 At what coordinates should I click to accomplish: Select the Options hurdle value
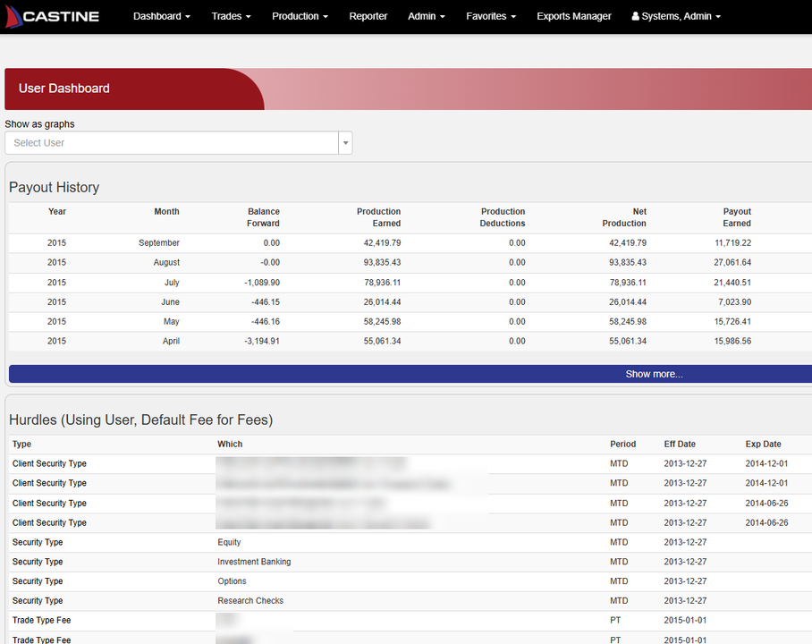click(232, 581)
